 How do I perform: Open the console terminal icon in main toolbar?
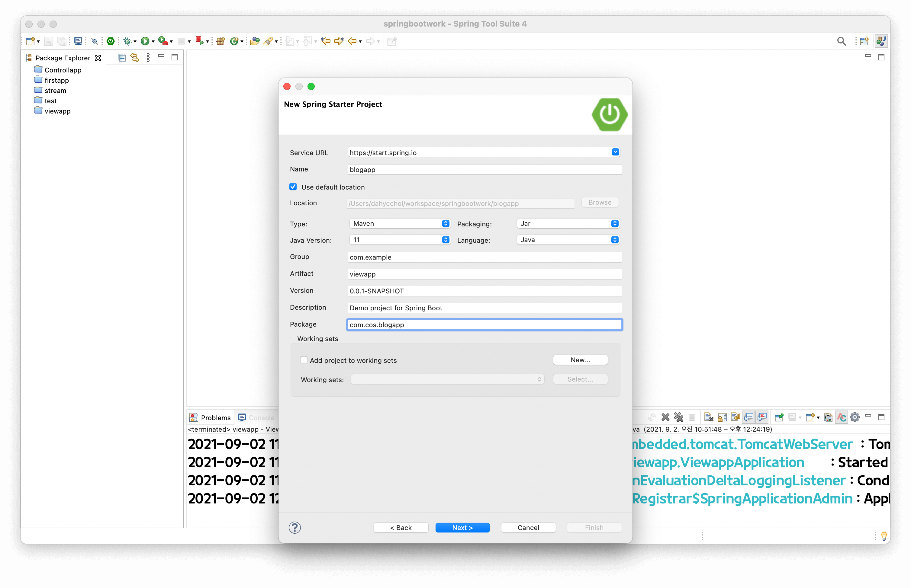point(78,41)
